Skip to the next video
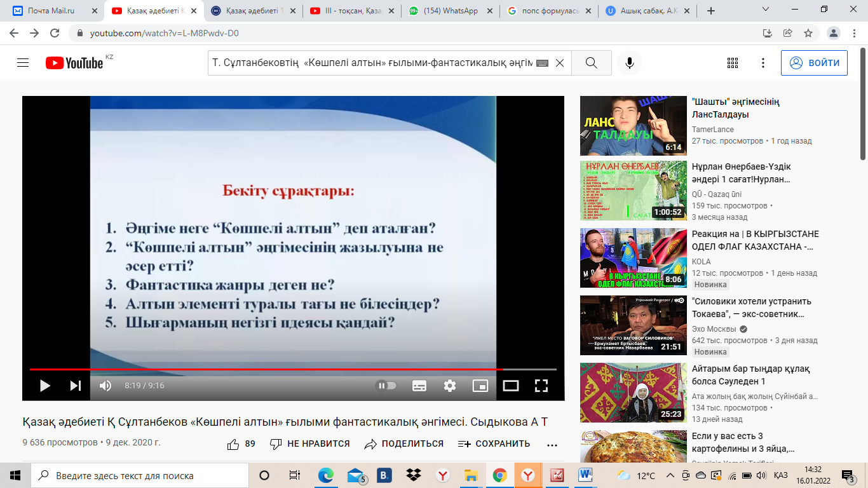This screenshot has width=868, height=488. (75, 385)
